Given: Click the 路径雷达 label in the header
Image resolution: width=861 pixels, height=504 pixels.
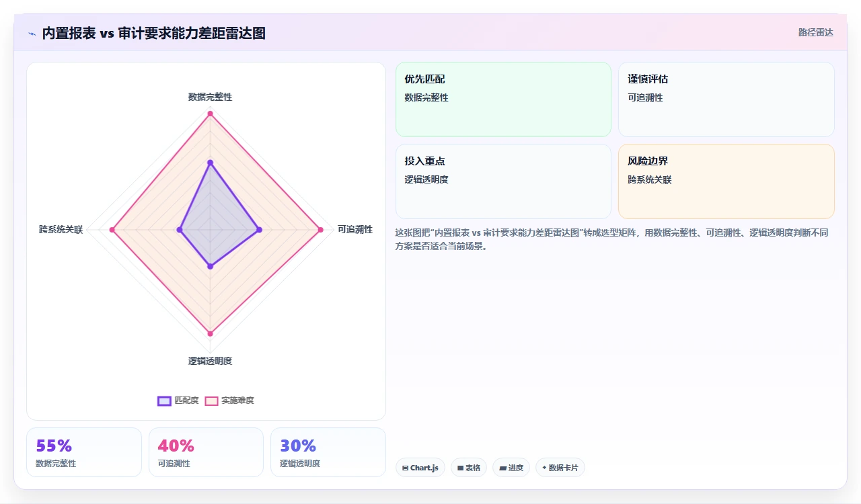Looking at the screenshot, I should point(815,32).
